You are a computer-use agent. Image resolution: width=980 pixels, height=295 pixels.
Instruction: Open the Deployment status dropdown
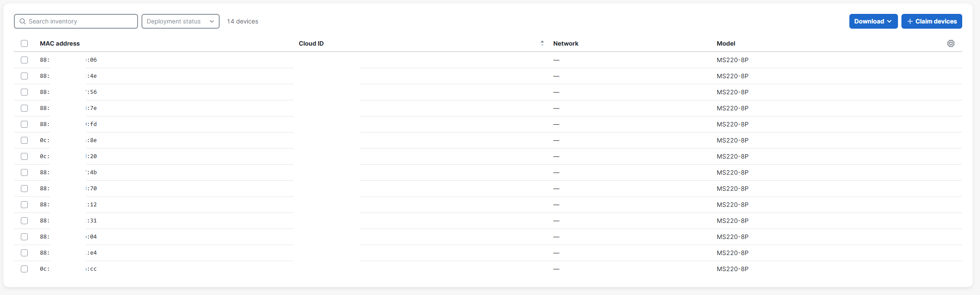[x=181, y=21]
